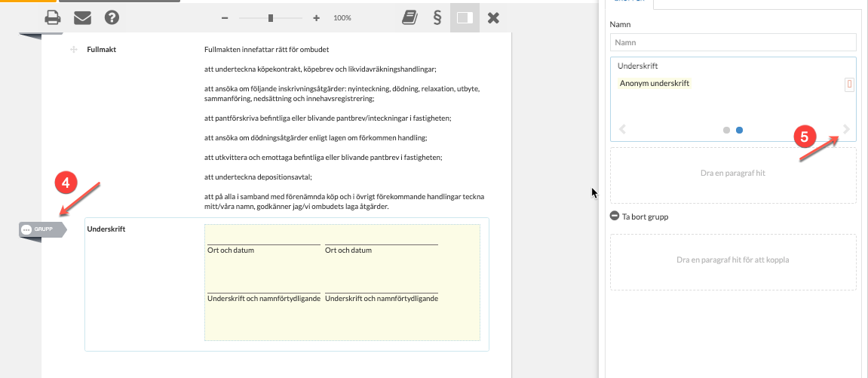Click the email envelope icon
868x378 pixels.
[82, 17]
